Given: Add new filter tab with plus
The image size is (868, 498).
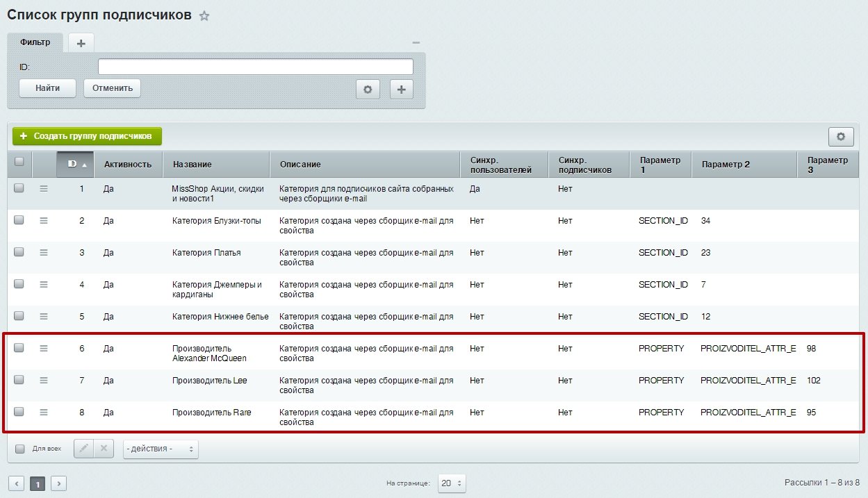Looking at the screenshot, I should pos(81,43).
